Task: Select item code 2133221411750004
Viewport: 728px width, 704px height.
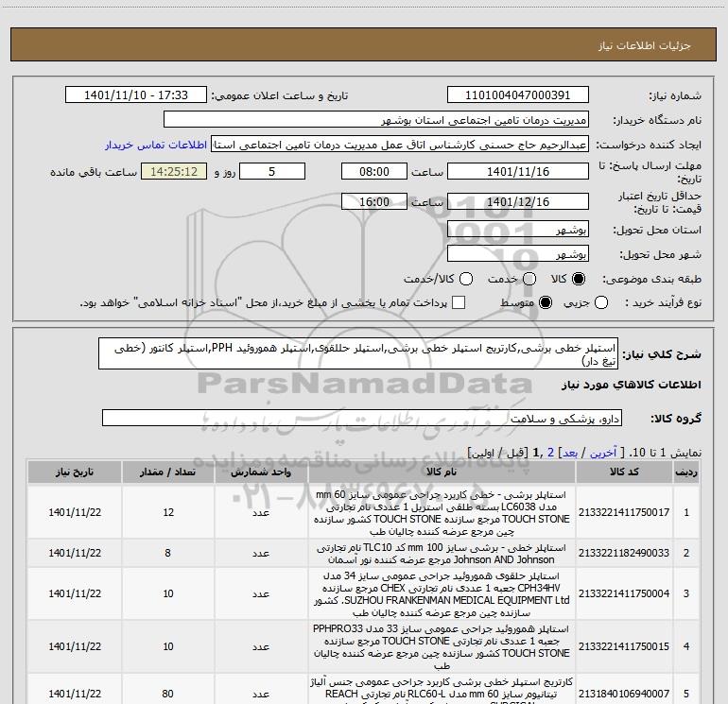Action: 624,593
